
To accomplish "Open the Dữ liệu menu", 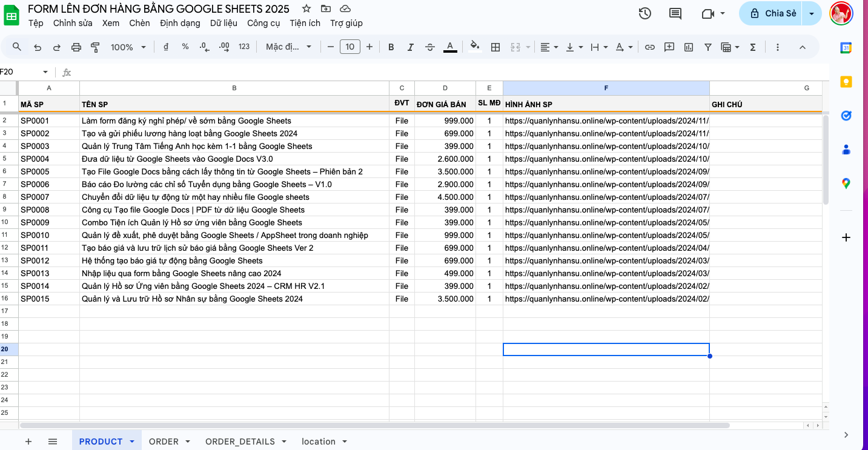I will coord(224,23).
